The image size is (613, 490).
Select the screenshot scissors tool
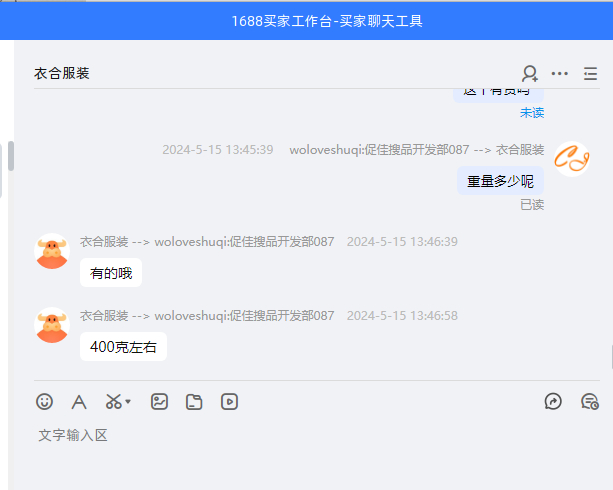pyautogui.click(x=113, y=402)
